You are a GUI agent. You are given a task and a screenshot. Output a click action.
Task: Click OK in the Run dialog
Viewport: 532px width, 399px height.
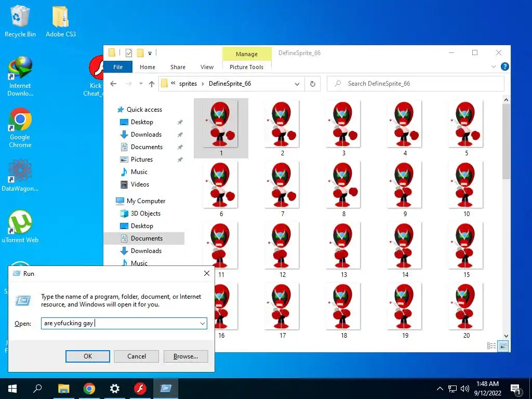pyautogui.click(x=87, y=356)
